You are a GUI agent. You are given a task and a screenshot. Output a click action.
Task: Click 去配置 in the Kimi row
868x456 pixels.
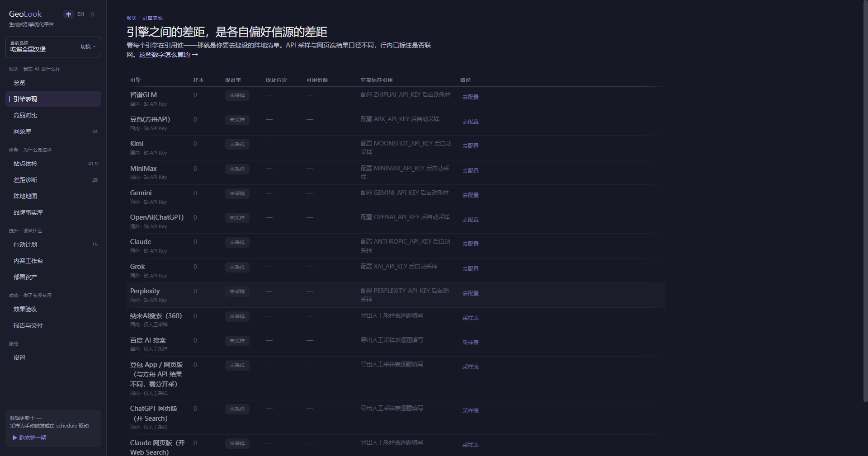(470, 146)
